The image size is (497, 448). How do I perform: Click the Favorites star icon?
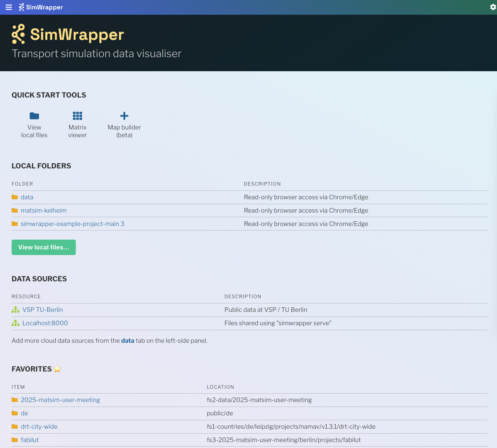(x=57, y=369)
